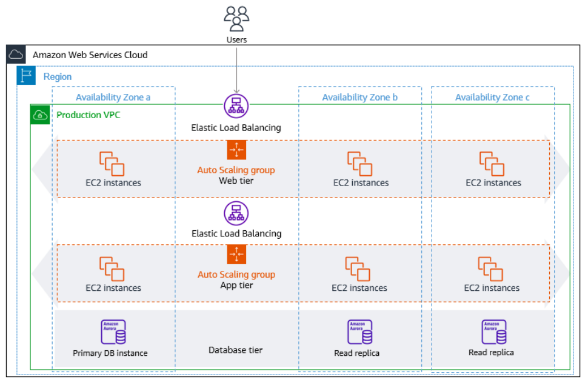Click the 'Availability Zone c' heading
The height and width of the screenshot is (380, 588).
tap(492, 98)
